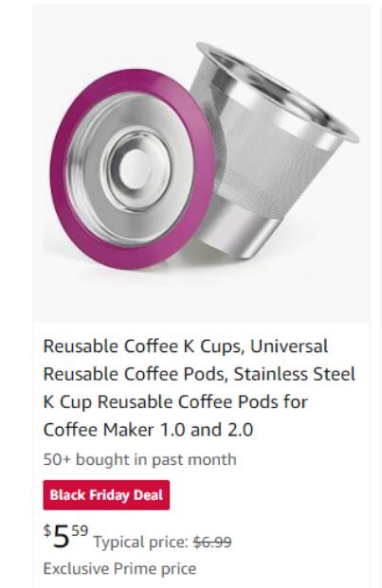Click the struck-through $6.99 price

(212, 542)
